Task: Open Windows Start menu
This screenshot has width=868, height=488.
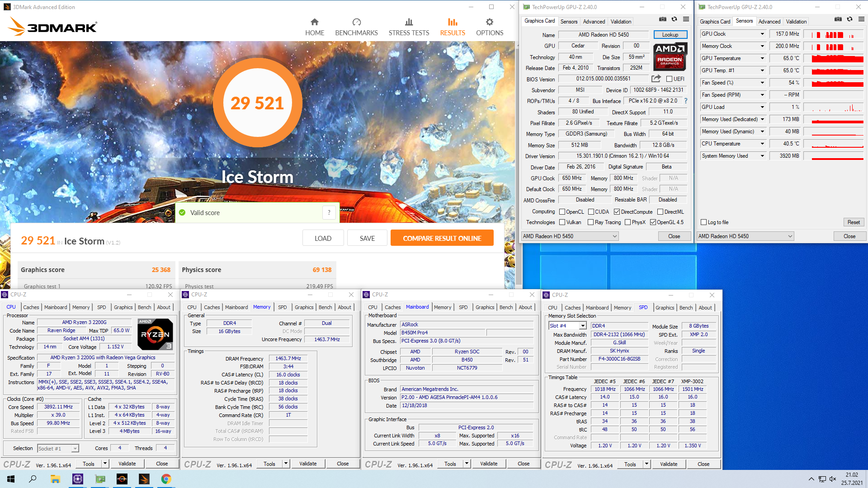Action: pyautogui.click(x=11, y=479)
